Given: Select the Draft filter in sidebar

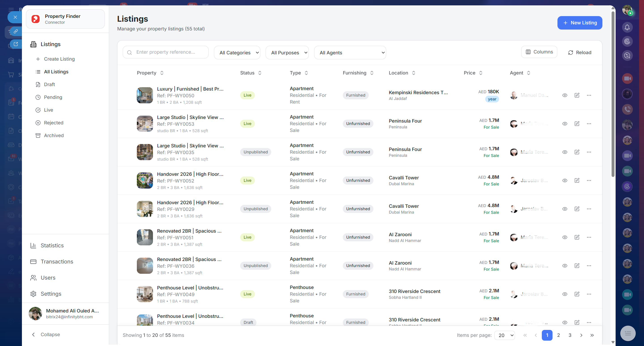Looking at the screenshot, I should (x=49, y=85).
